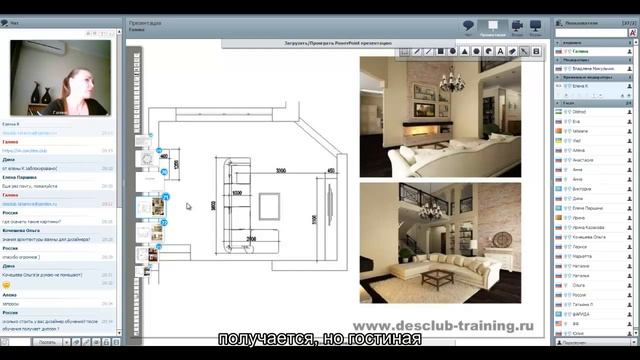Image resolution: width=640 pixels, height=360 pixels.
Task: Click the second icon right of the send dropdown
Action: 86,342
